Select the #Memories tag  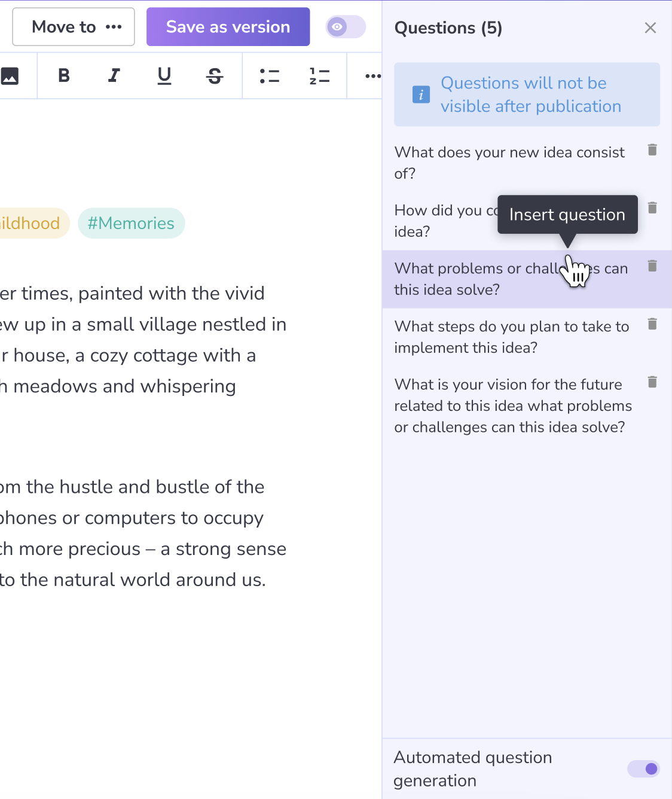tap(131, 223)
